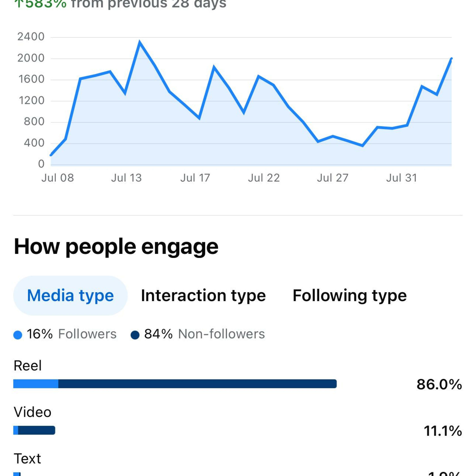Click the Jul 27 date label

pyautogui.click(x=333, y=178)
